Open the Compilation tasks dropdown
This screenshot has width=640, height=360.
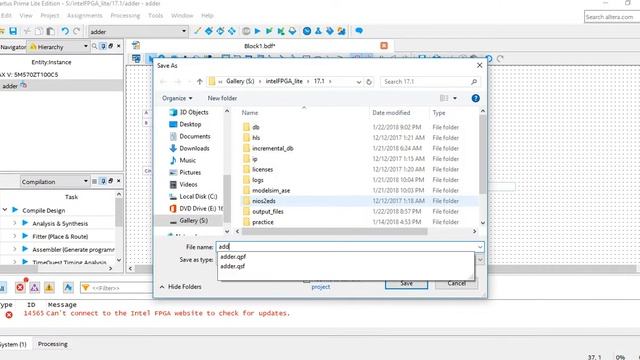pyautogui.click(x=86, y=181)
